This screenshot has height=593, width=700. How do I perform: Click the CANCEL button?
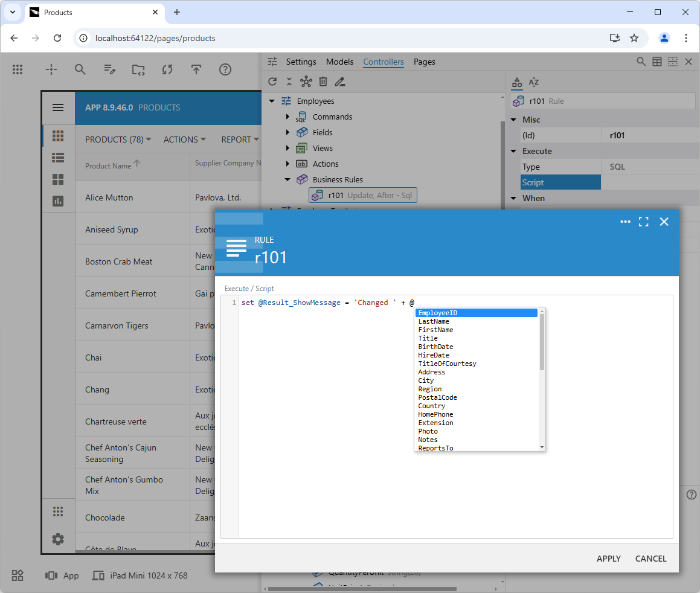(650, 559)
